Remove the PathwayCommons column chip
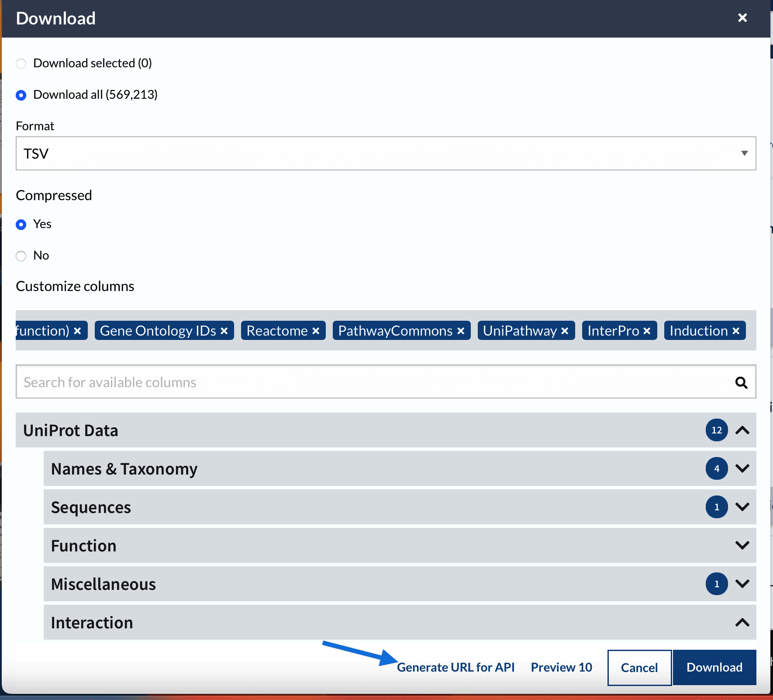The image size is (773, 700). point(461,331)
